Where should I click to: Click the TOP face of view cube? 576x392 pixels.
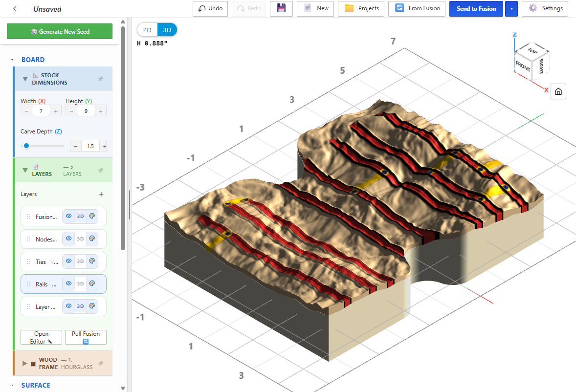[532, 51]
